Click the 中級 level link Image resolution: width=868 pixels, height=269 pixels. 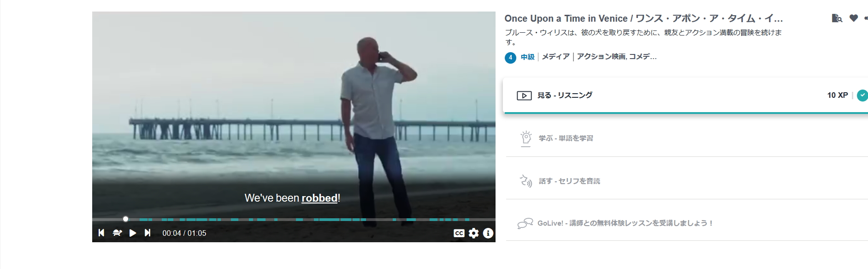527,57
